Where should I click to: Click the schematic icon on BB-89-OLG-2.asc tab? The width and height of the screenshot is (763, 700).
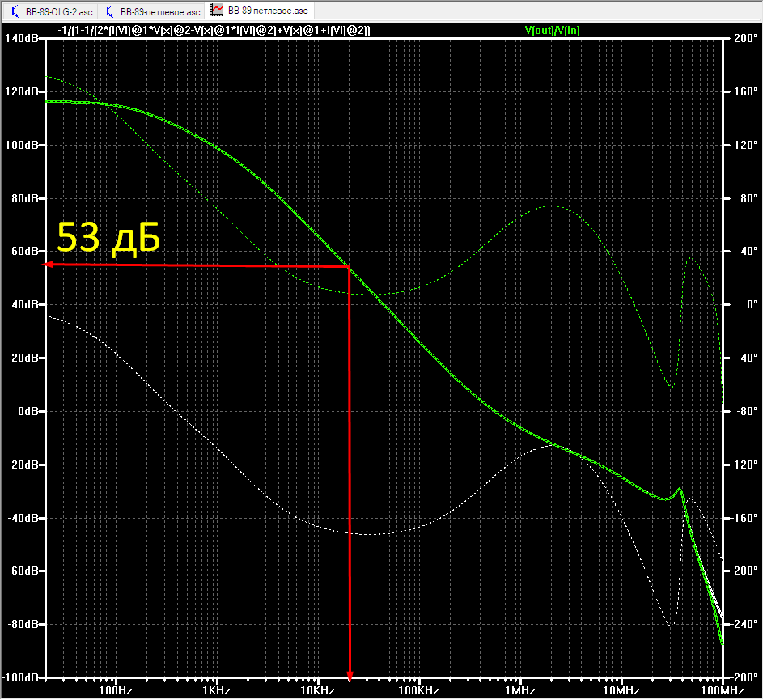pos(15,11)
